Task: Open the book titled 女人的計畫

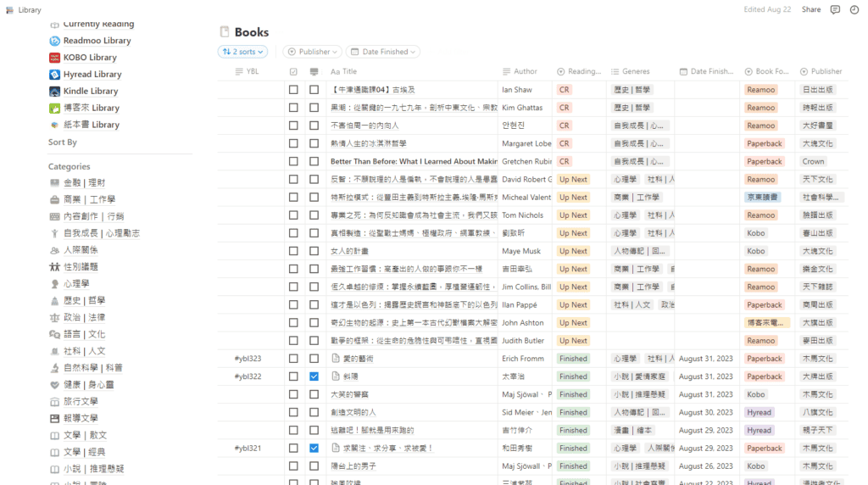Action: 349,251
